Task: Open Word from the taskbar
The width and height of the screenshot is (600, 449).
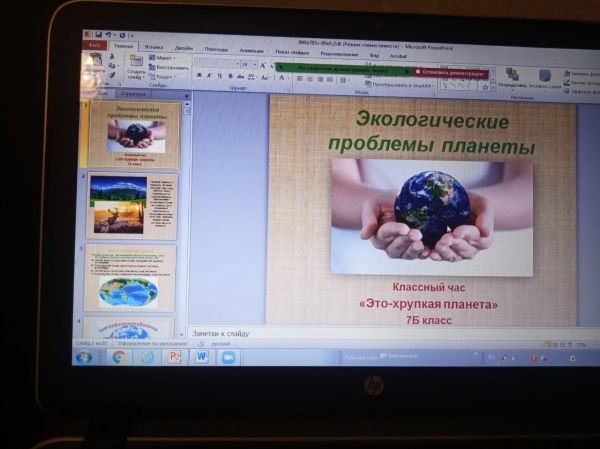Action: [x=201, y=357]
